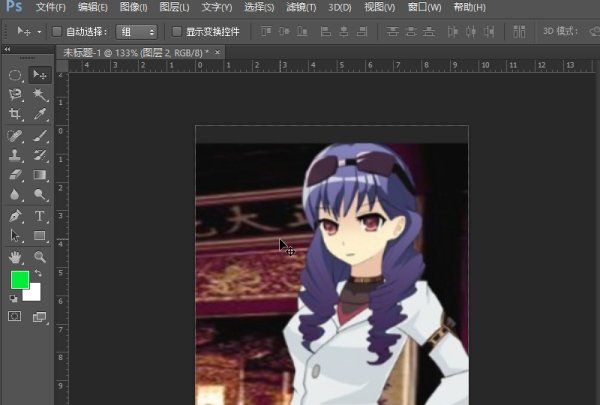
Task: Open the green foreground color picker
Action: (20, 280)
